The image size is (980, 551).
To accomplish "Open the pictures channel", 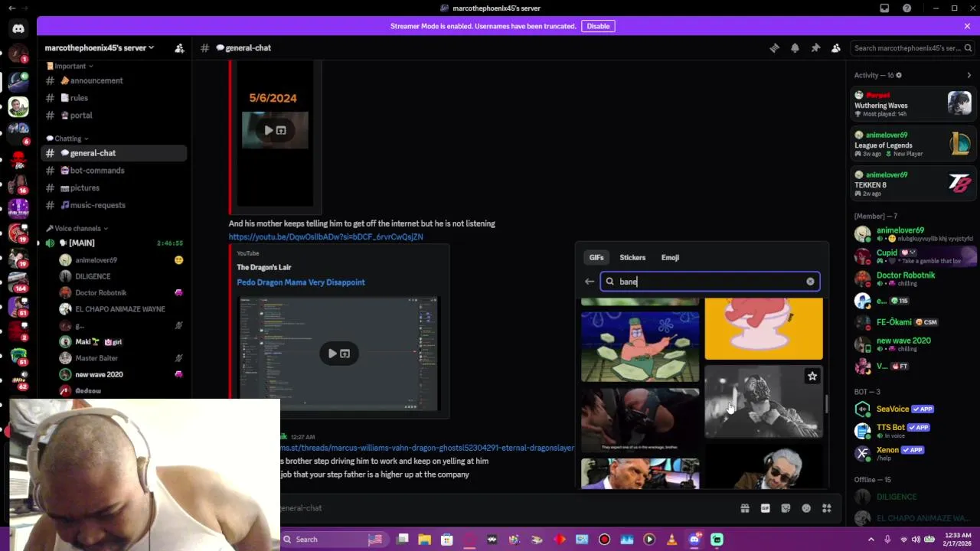I will point(113,187).
